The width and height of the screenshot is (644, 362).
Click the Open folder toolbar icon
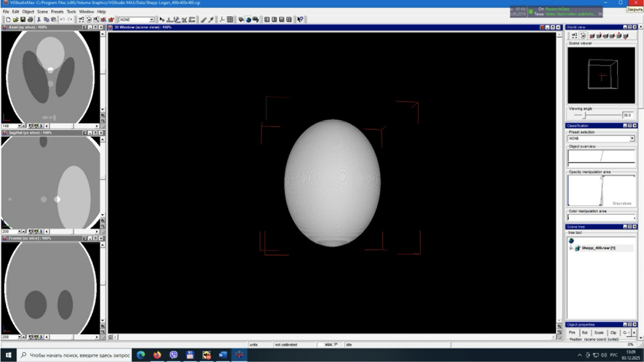pyautogui.click(x=15, y=20)
